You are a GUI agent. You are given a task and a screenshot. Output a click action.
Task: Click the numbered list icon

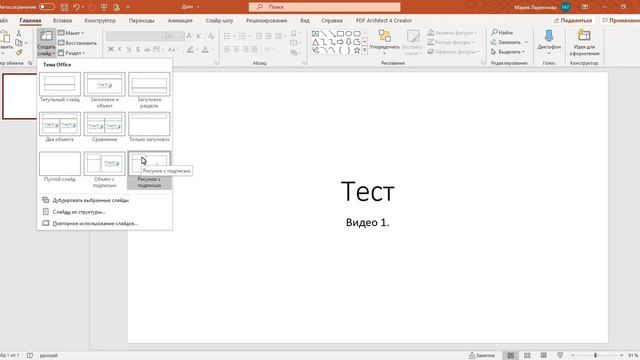(x=242, y=36)
